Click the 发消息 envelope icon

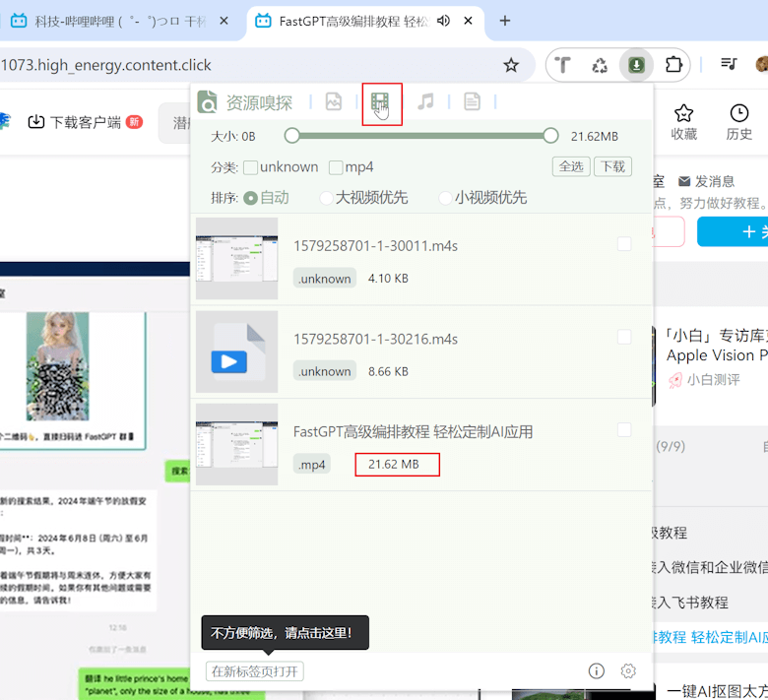[x=684, y=182]
